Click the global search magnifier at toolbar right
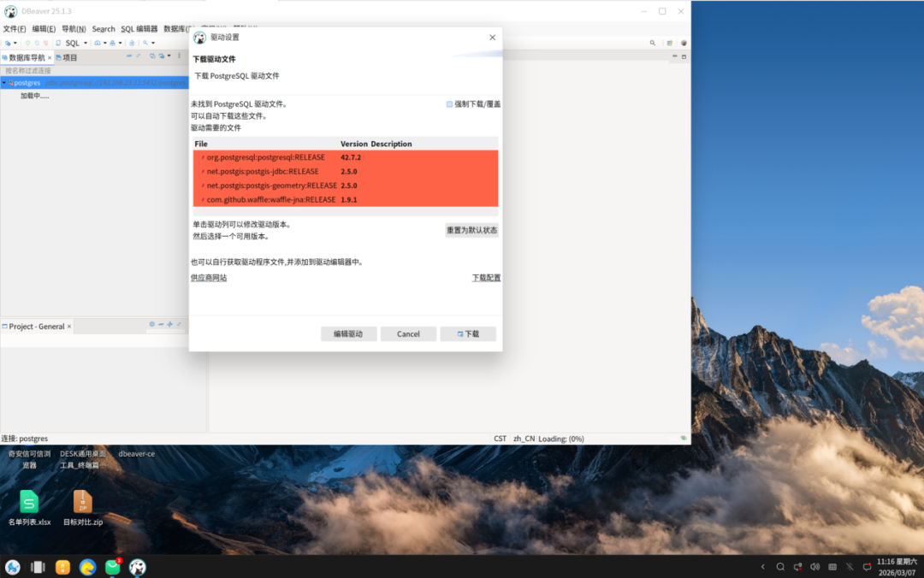The width and height of the screenshot is (924, 578). pyautogui.click(x=652, y=43)
